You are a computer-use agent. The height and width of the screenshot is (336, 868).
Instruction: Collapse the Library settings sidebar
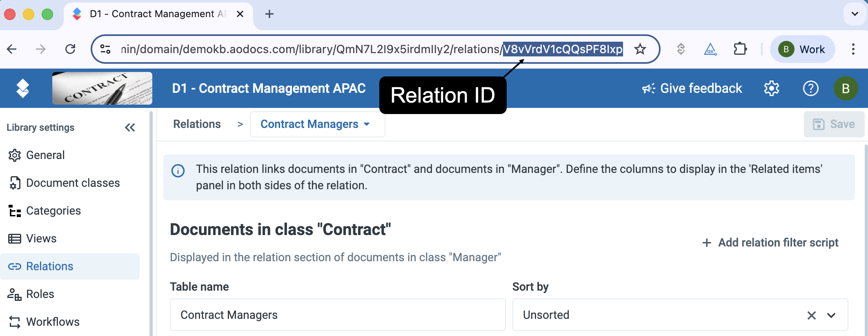[130, 128]
